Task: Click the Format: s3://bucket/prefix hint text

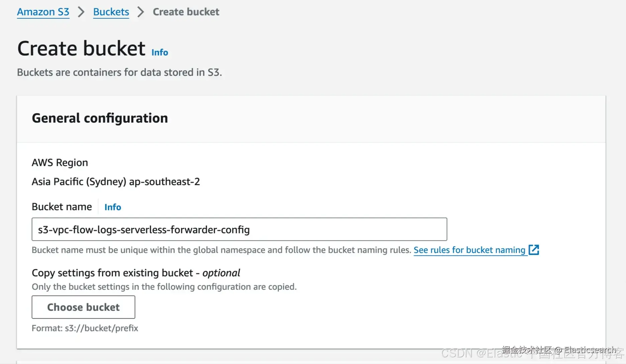Action: [85, 328]
